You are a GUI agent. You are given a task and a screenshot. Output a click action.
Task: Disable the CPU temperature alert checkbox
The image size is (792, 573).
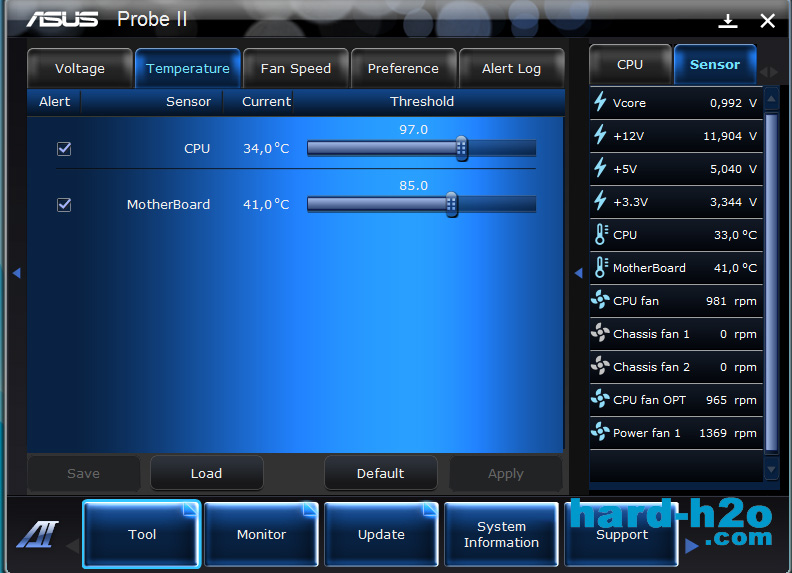point(64,149)
